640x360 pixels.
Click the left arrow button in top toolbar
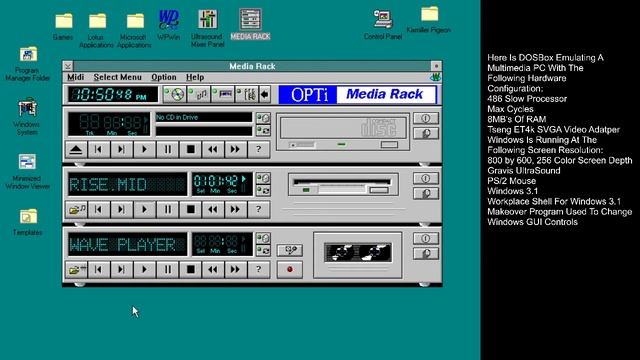[264, 94]
